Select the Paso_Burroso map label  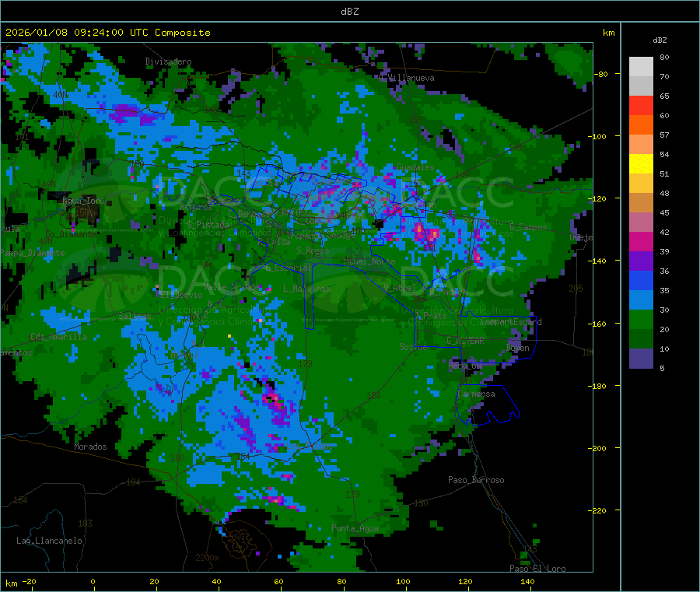(x=476, y=480)
